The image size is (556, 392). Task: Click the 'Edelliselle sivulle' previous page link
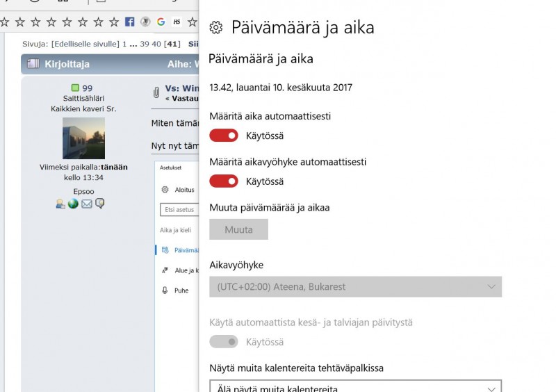click(x=84, y=44)
